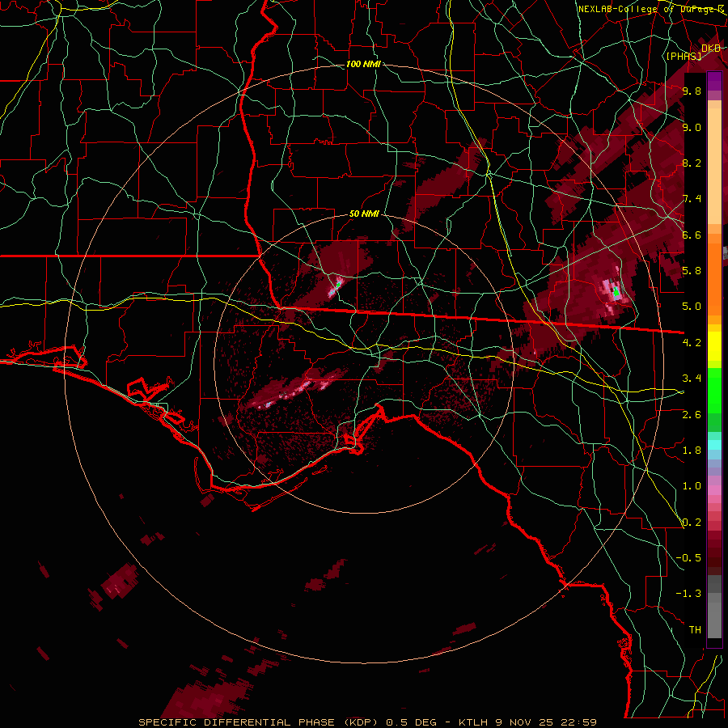The image size is (728, 728).
Task: Click the -1.3 value on the color scale
Action: point(688,594)
